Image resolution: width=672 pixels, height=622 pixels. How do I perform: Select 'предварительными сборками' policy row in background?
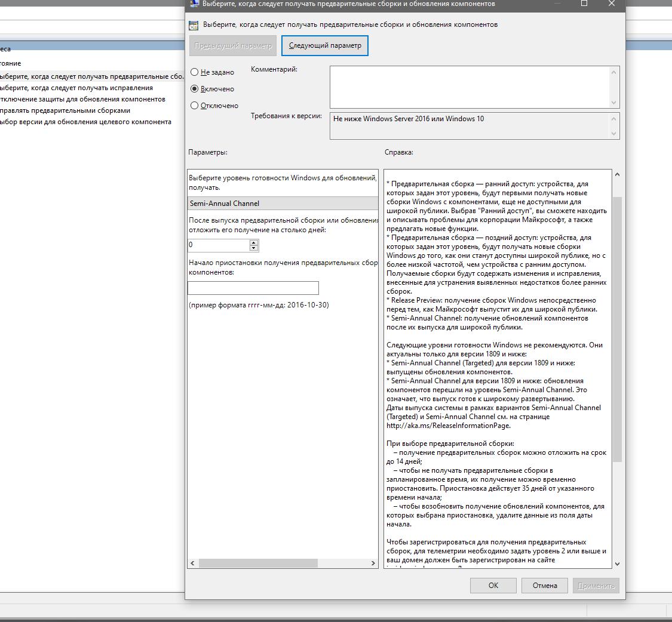coord(65,110)
